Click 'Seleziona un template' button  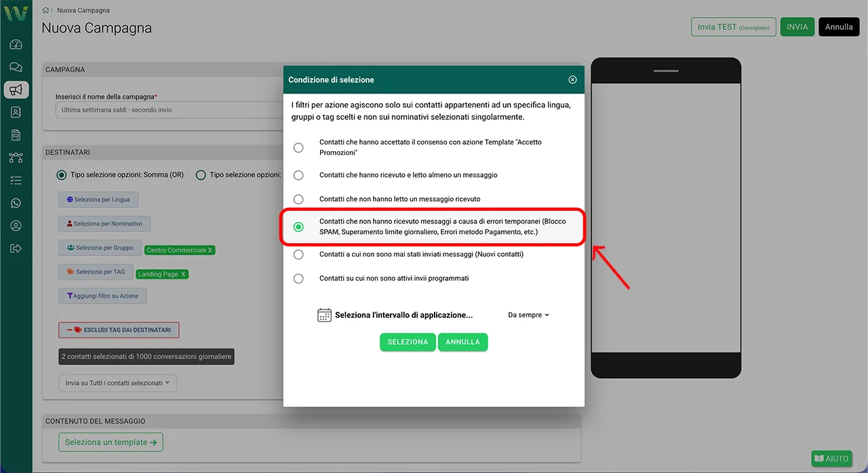coord(111,442)
